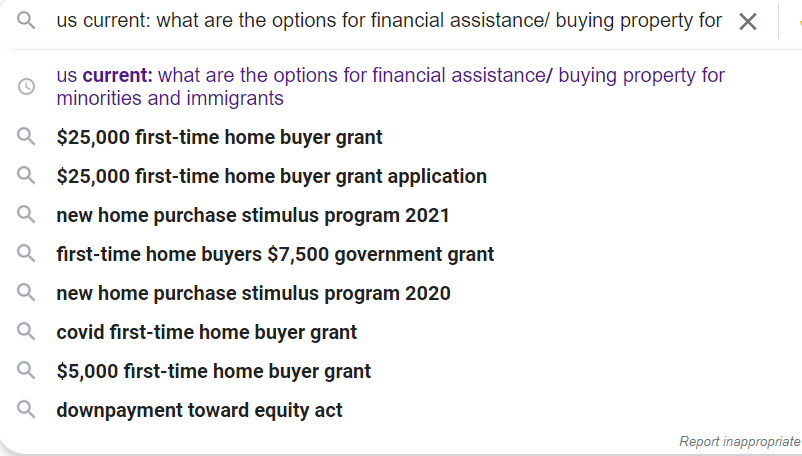Select "new home purchase stimulus program 2020"

pos(253,293)
